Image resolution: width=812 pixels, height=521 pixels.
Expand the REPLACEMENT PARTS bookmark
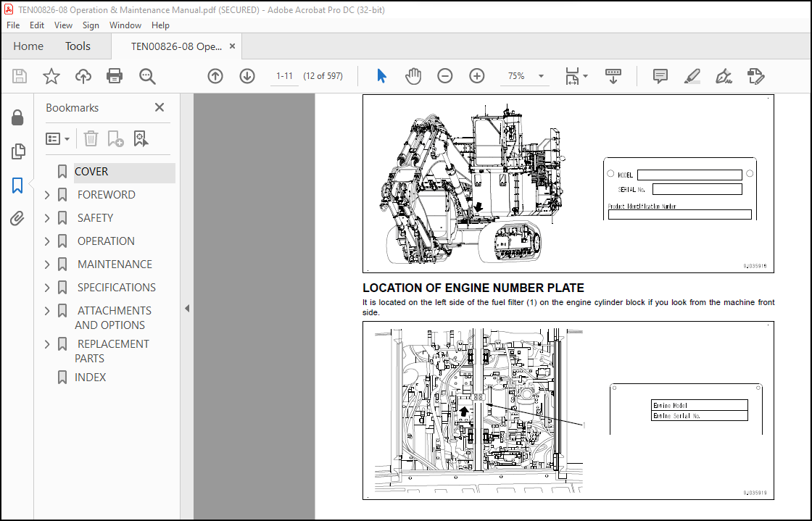pos(47,345)
